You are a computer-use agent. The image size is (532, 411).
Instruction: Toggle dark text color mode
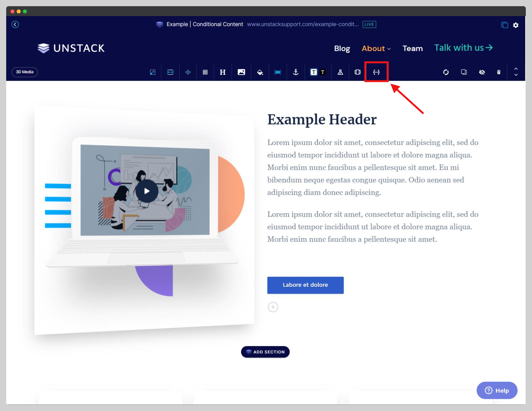click(313, 72)
